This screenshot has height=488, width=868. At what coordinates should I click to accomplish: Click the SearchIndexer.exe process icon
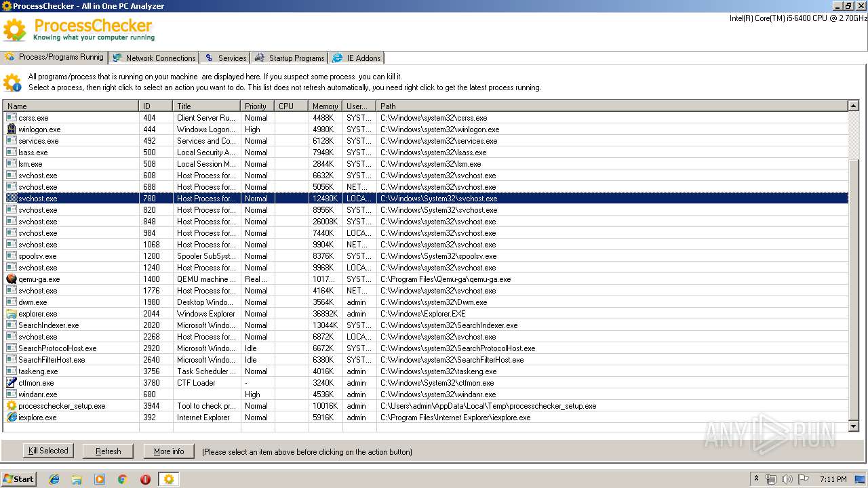click(x=12, y=325)
